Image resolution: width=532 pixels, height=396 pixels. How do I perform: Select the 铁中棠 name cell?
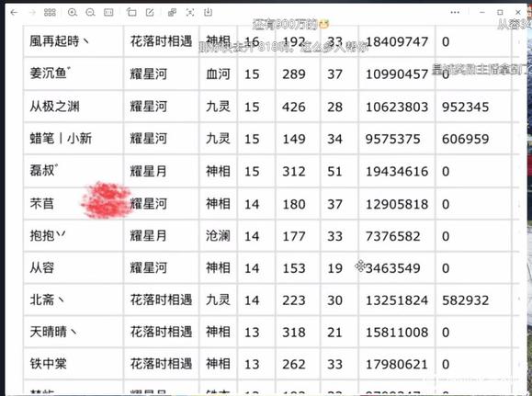[74, 364]
